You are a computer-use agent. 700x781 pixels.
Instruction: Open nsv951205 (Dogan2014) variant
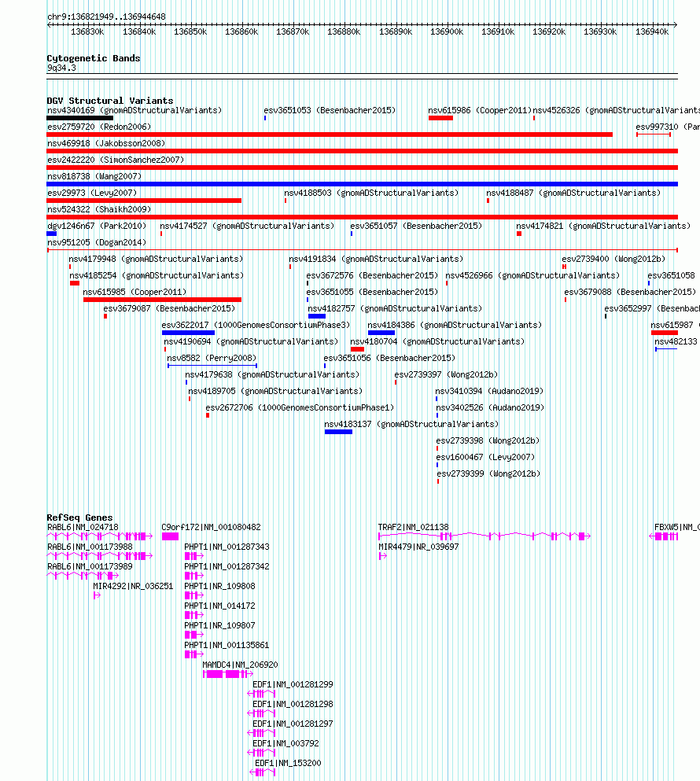click(x=97, y=242)
